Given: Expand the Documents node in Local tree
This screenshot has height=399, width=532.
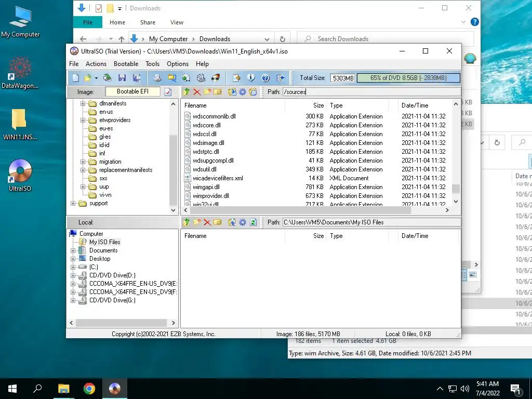Looking at the screenshot, I should coord(73,250).
